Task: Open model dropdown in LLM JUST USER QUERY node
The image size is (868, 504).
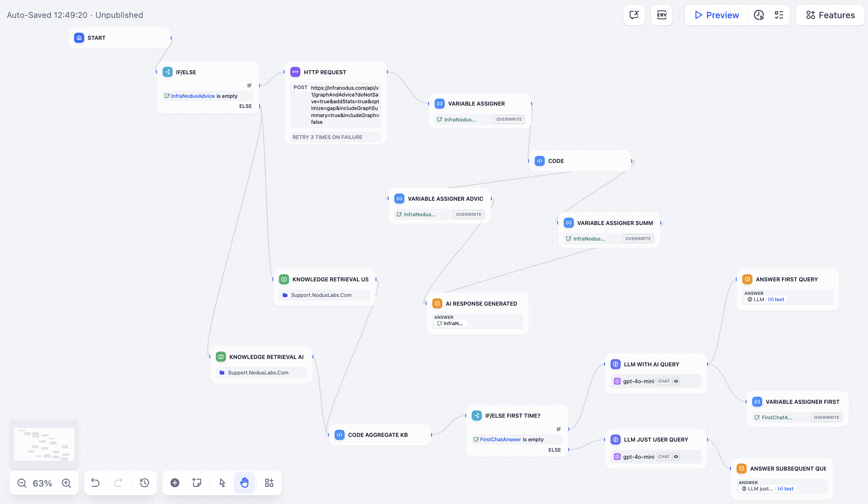Action: 639,456
